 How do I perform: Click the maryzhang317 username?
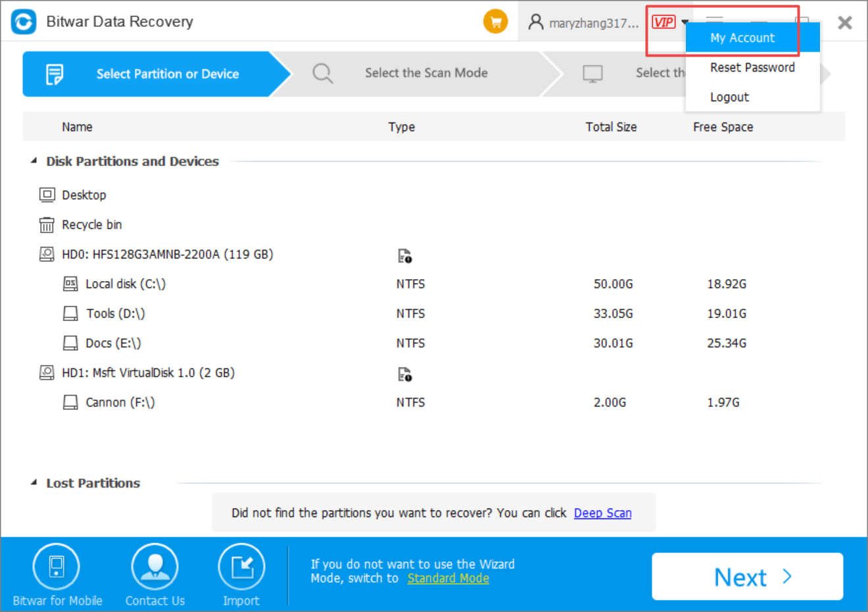pyautogui.click(x=594, y=23)
